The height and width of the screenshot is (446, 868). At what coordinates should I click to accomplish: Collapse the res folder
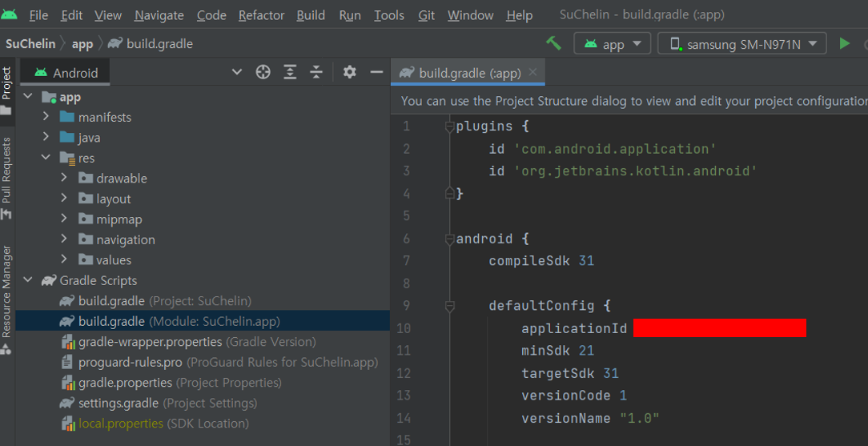[x=46, y=158]
